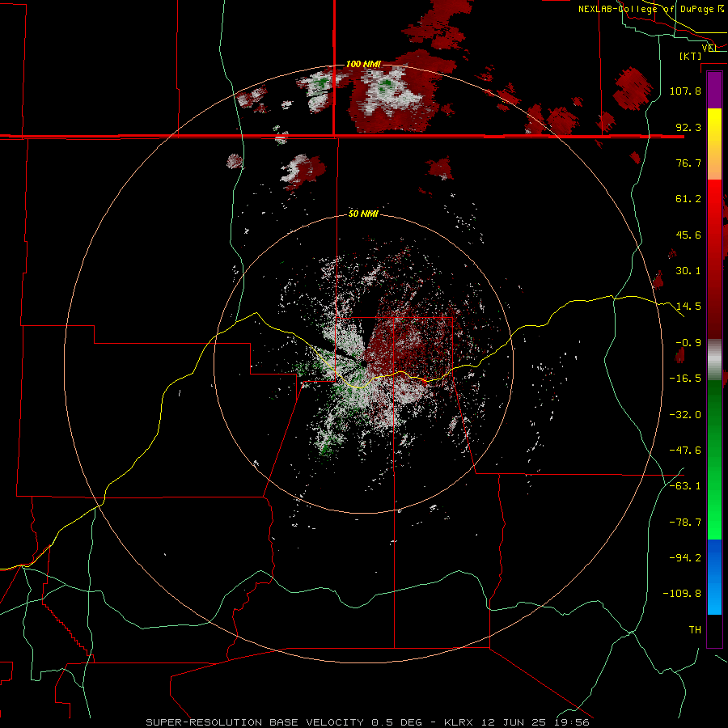The image size is (728, 728).
Task: Click the -0.9 scale value
Action: [x=688, y=343]
